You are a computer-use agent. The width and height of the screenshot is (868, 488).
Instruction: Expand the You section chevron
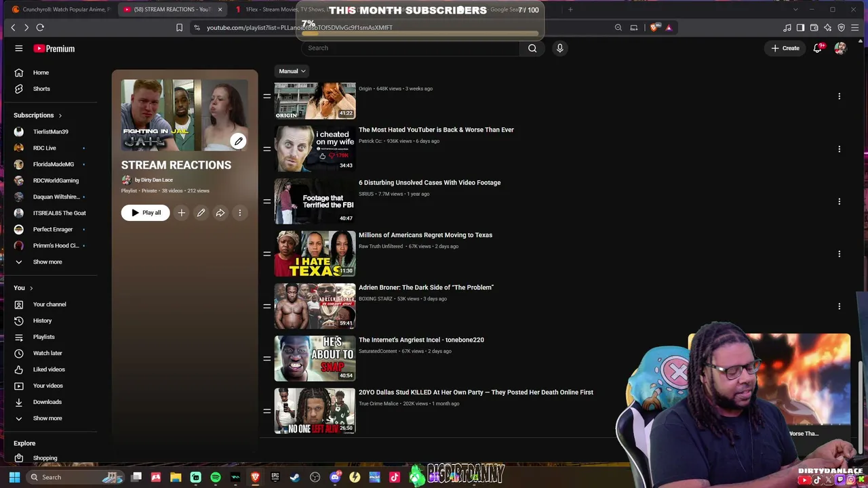(31, 288)
